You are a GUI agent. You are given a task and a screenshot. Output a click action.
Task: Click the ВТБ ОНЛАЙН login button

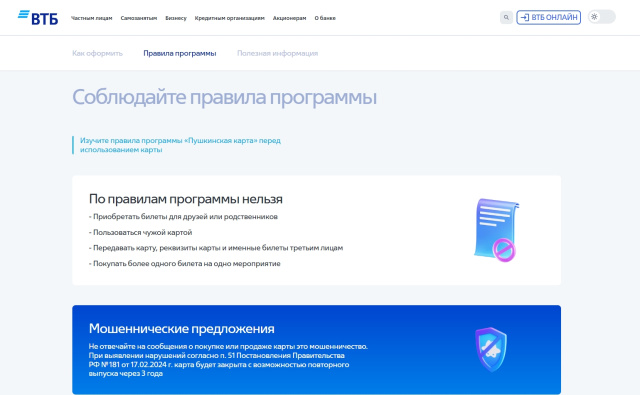pos(549,17)
